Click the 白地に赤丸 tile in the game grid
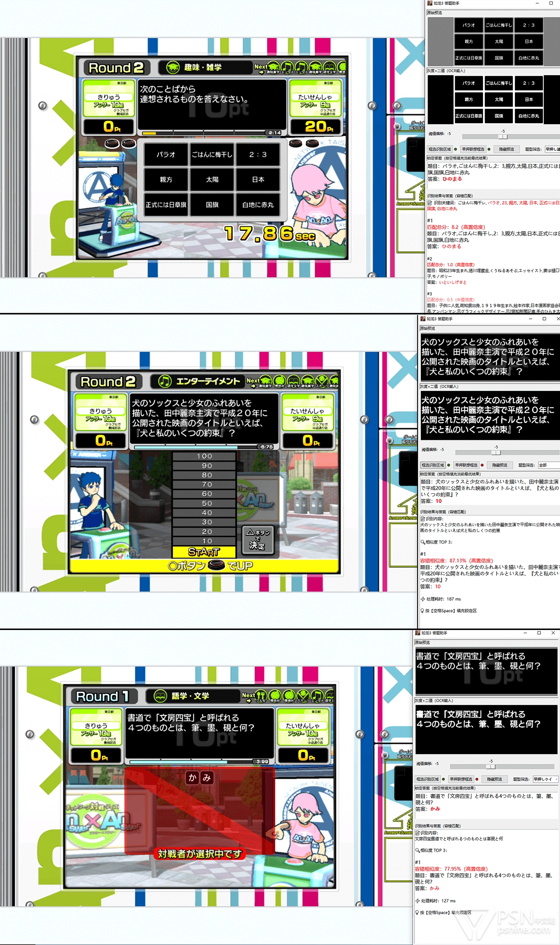 tap(258, 205)
